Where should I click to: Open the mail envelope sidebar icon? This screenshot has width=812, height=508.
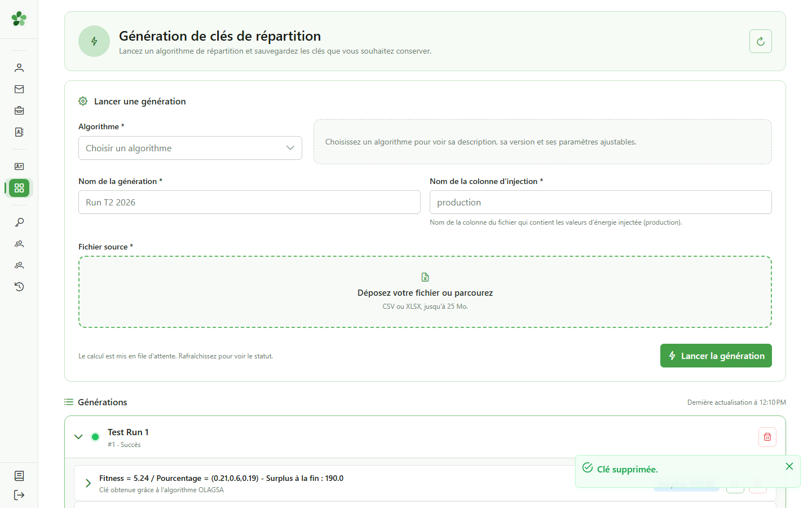point(19,89)
